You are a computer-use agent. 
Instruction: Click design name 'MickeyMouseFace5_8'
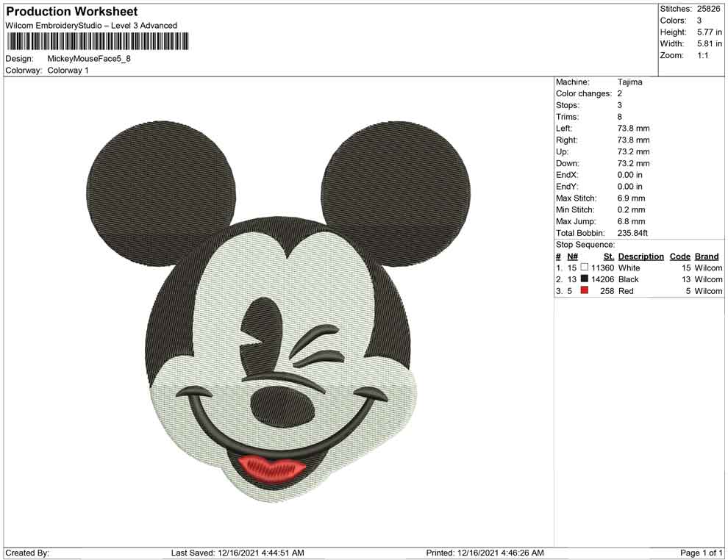89,59
